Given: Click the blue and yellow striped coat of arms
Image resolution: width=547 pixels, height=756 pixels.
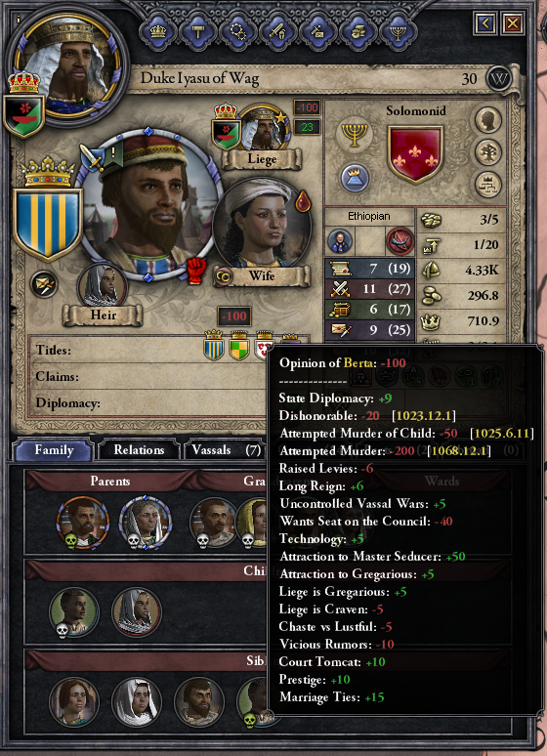Looking at the screenshot, I should coord(47,224).
